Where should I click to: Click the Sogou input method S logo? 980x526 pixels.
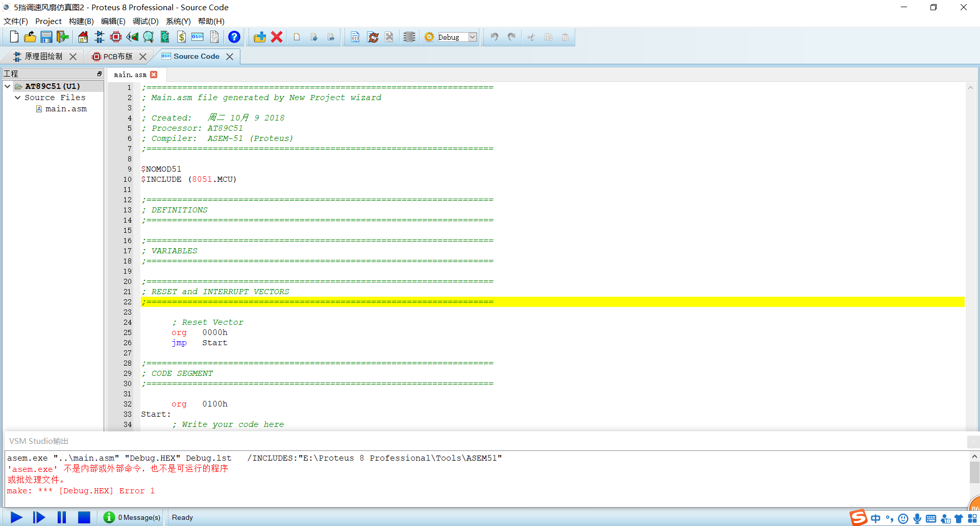pyautogui.click(x=859, y=517)
